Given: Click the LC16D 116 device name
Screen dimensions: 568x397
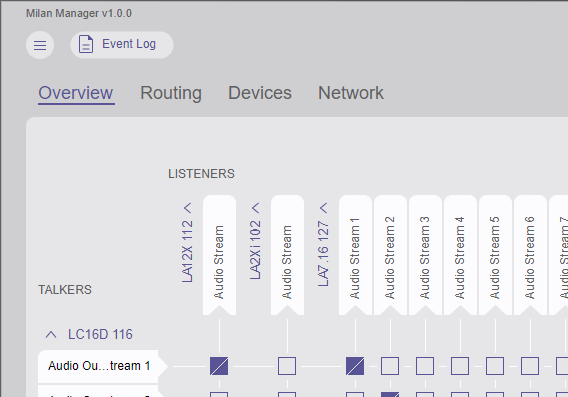Looking at the screenshot, I should [x=100, y=334].
